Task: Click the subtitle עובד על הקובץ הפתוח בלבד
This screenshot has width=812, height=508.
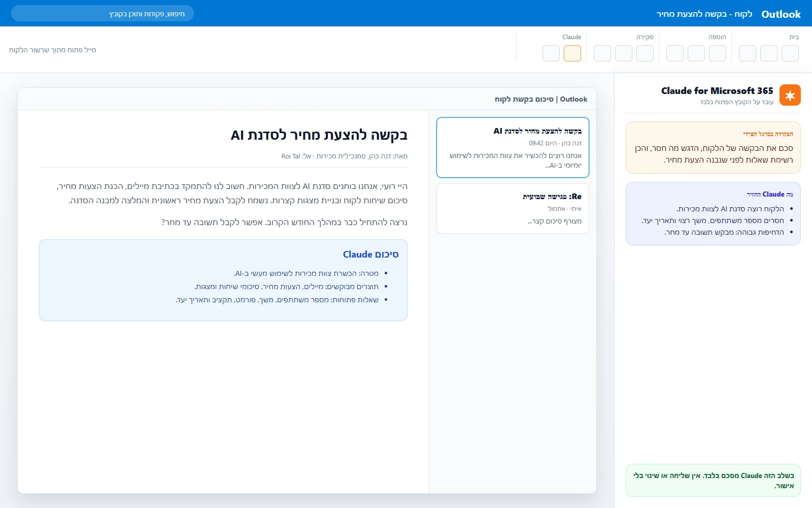Action: pyautogui.click(x=737, y=102)
